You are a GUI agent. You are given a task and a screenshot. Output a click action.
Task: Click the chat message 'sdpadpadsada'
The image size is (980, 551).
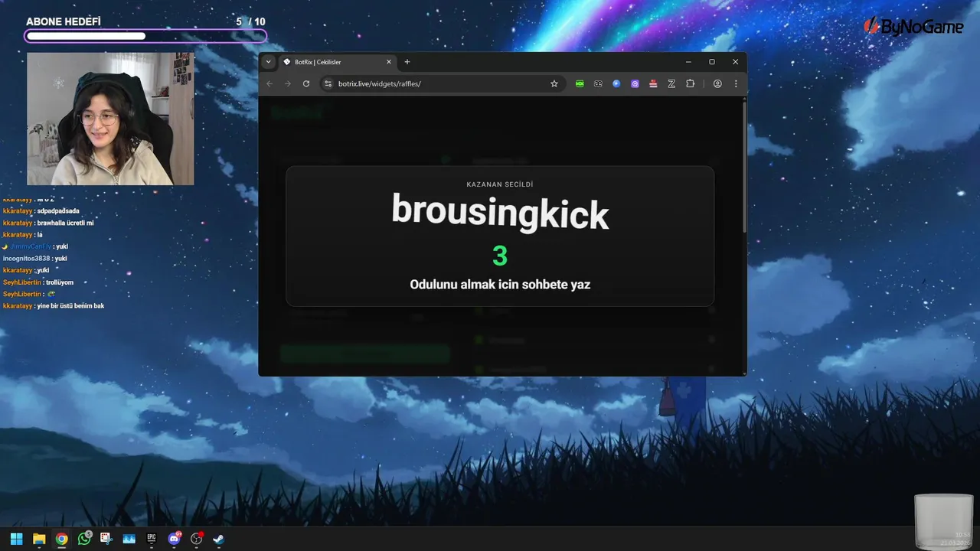coord(58,211)
